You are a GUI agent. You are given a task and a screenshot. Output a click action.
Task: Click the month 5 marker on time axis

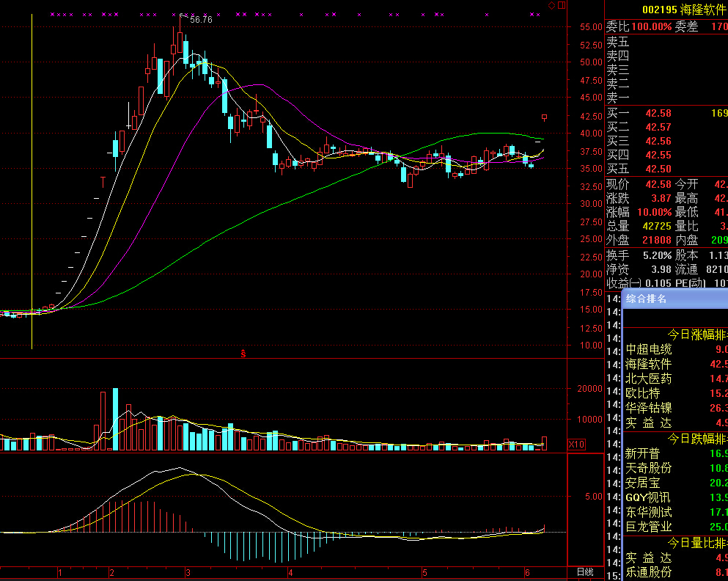tap(424, 573)
